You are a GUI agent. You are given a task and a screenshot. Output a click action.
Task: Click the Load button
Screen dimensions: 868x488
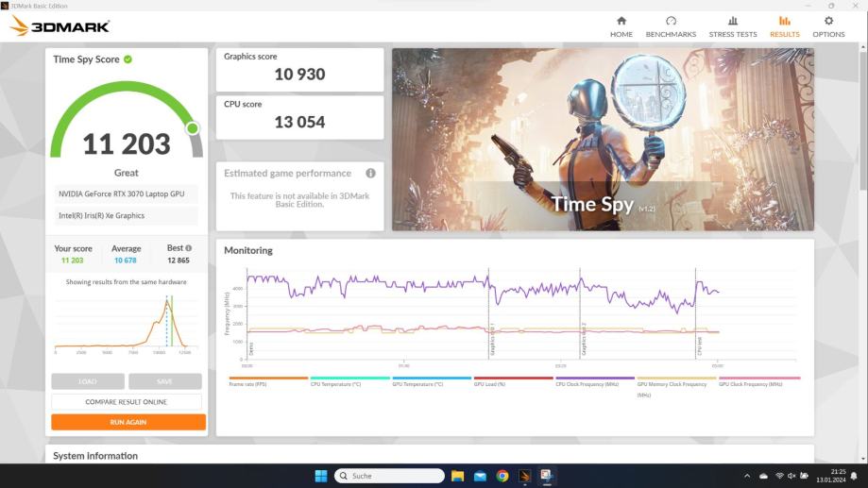[88, 381]
